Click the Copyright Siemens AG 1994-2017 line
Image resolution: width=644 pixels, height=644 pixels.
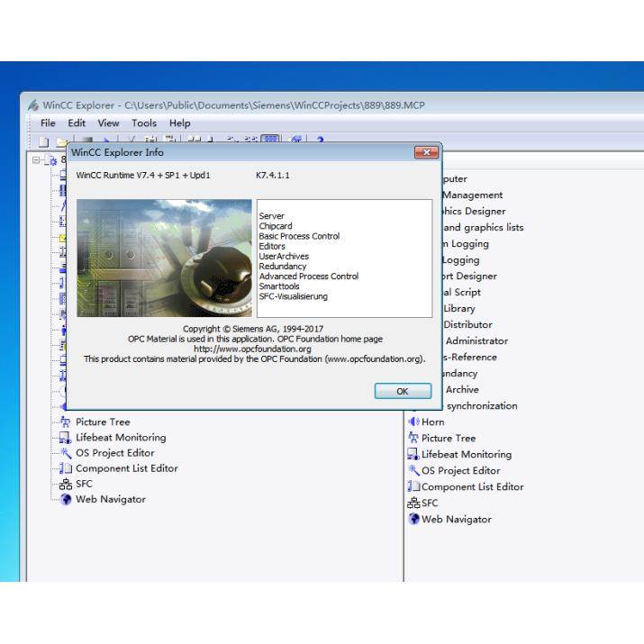[253, 329]
